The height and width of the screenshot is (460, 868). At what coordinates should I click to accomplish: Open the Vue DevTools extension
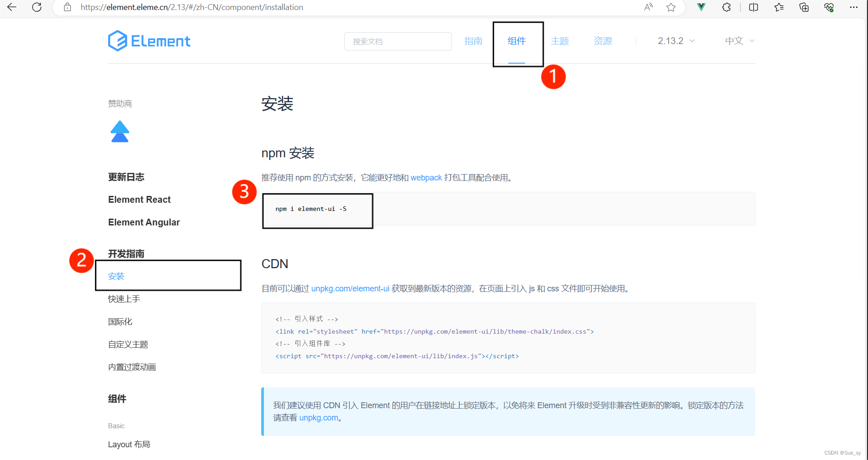700,7
